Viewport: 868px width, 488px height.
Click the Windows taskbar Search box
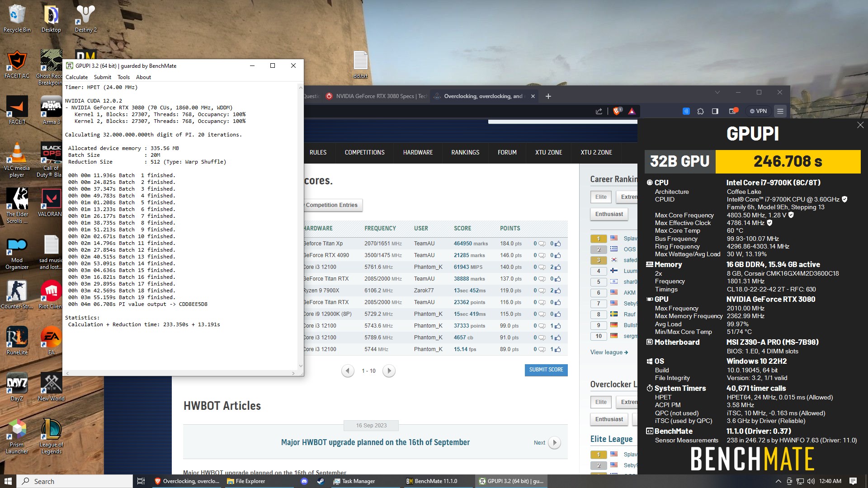(75, 481)
